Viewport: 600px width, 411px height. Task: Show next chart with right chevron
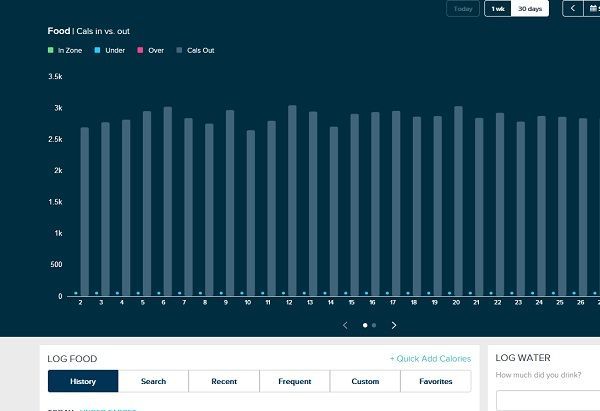[x=394, y=325]
